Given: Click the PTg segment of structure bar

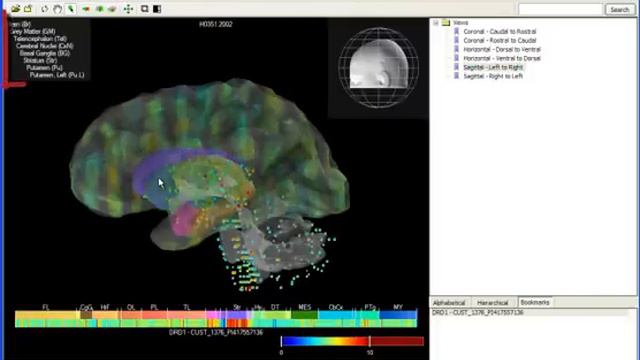Looking at the screenshot, I should [x=369, y=315].
